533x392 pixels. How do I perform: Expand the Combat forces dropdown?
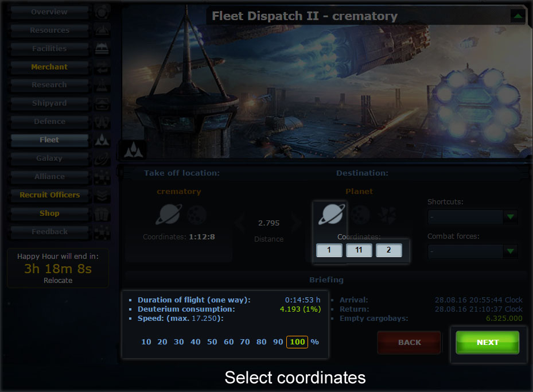473,251
